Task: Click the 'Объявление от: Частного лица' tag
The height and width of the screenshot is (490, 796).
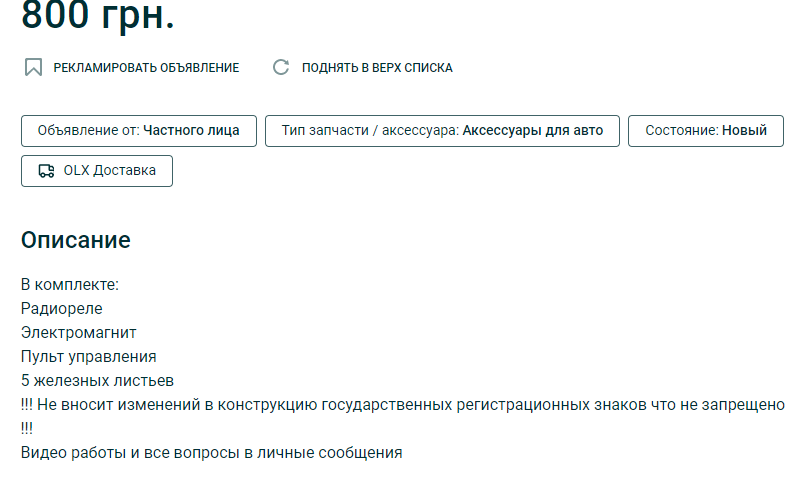Action: pos(138,131)
